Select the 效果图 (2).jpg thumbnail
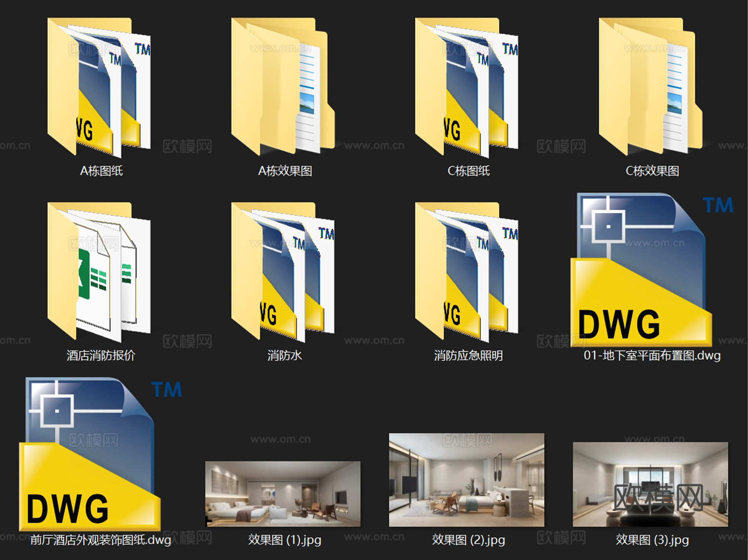Image resolution: width=748 pixels, height=560 pixels. (467, 480)
